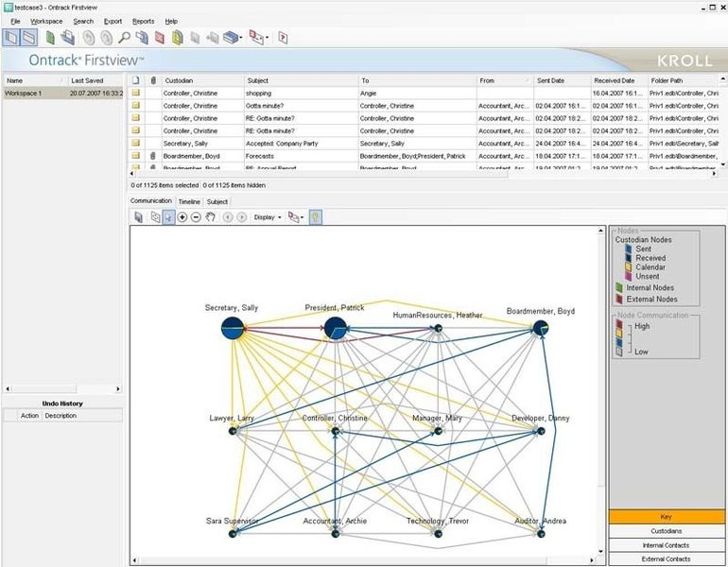Click the President, Patrick graph node
Viewport: 728px width, 567px height.
point(336,329)
